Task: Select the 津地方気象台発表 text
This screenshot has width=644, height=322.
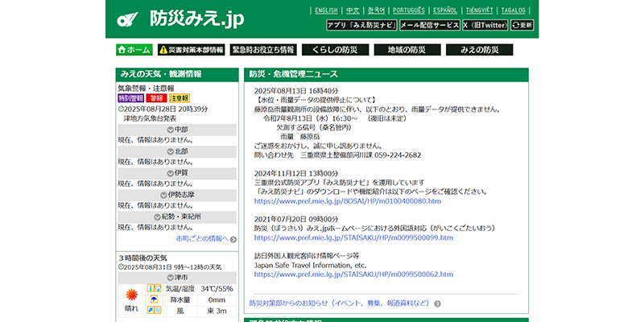Action: (x=151, y=118)
